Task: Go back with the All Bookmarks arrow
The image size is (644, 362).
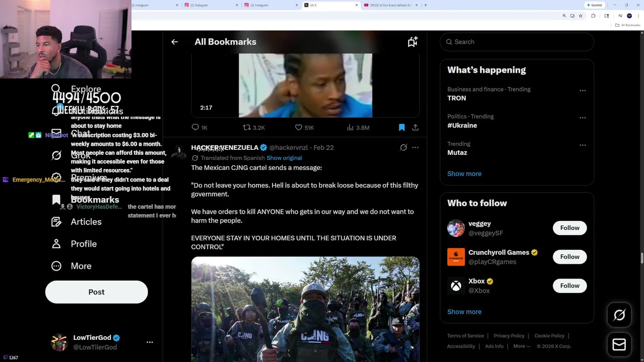Action: [x=175, y=42]
